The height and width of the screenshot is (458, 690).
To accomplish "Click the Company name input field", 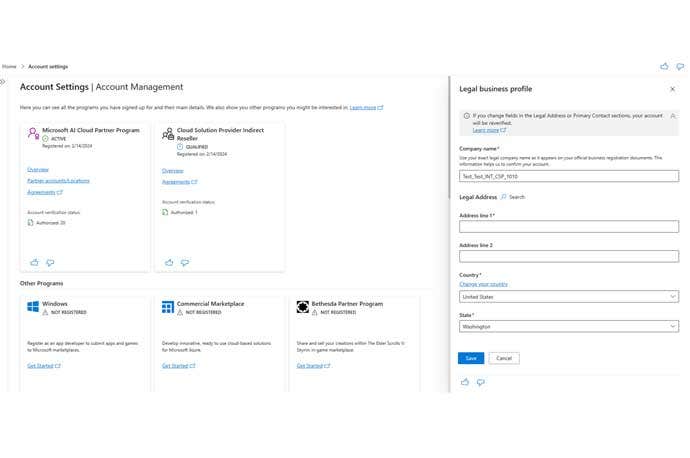I will tap(568, 176).
